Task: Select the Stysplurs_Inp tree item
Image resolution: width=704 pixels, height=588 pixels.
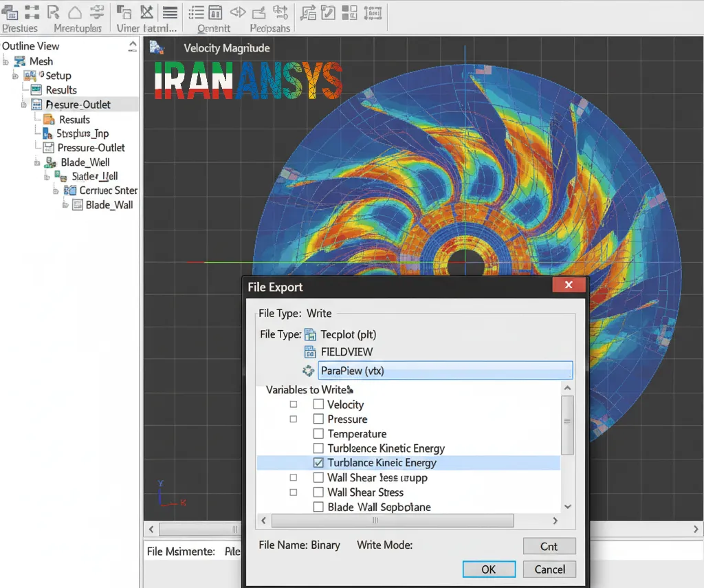Action: click(82, 133)
